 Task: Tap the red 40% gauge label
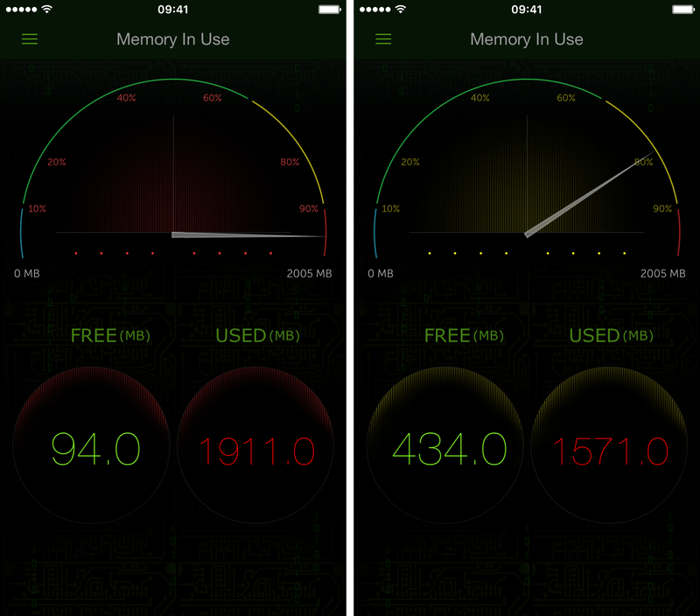[x=126, y=98]
